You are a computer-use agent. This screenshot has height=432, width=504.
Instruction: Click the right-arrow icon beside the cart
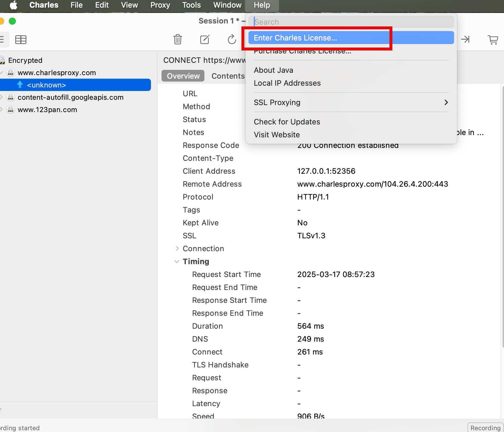(465, 39)
